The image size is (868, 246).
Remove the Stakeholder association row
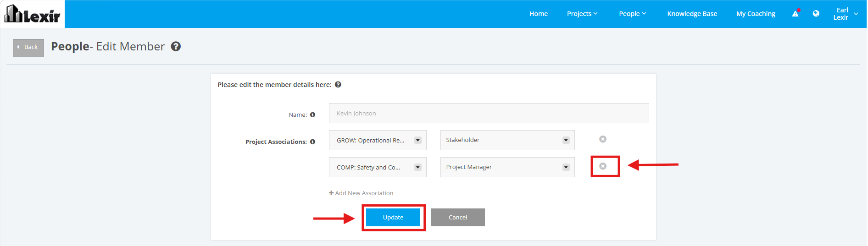tap(603, 139)
